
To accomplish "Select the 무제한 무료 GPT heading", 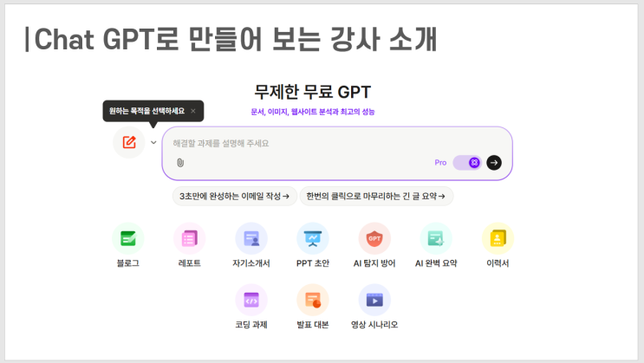I will click(313, 92).
